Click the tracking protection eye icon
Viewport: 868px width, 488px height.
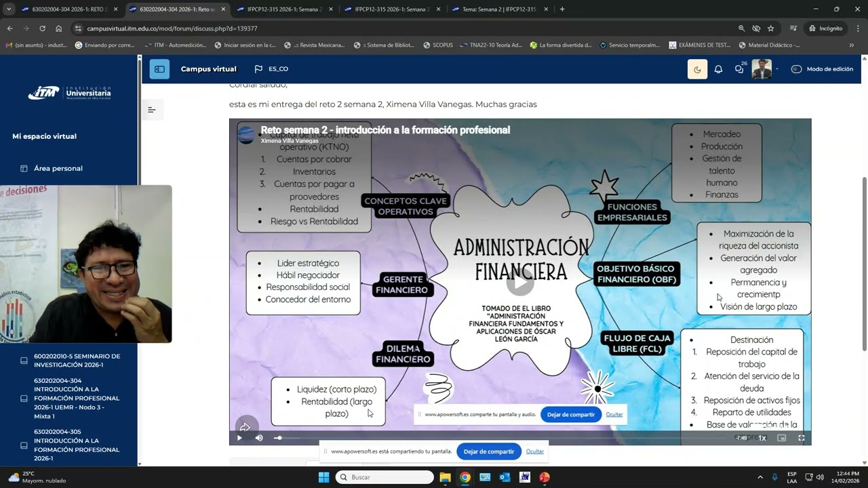point(756,28)
